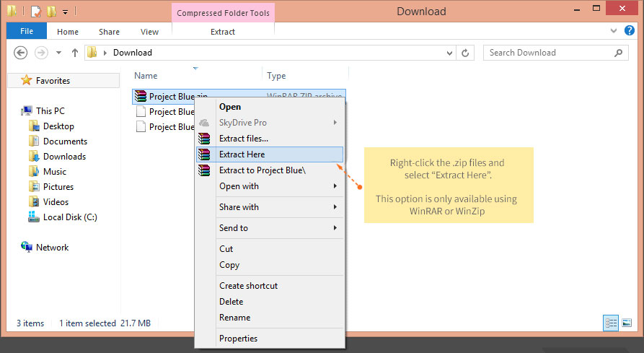644x353 pixels.
Task: Expand the ribbon with the chevron
Action: [614, 31]
